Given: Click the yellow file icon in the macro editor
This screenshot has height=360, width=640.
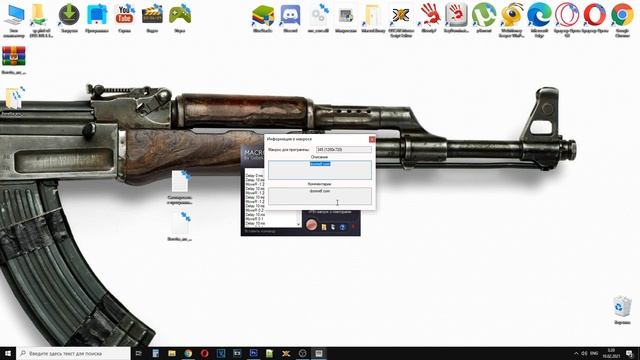Looking at the screenshot, I should click(x=324, y=227).
